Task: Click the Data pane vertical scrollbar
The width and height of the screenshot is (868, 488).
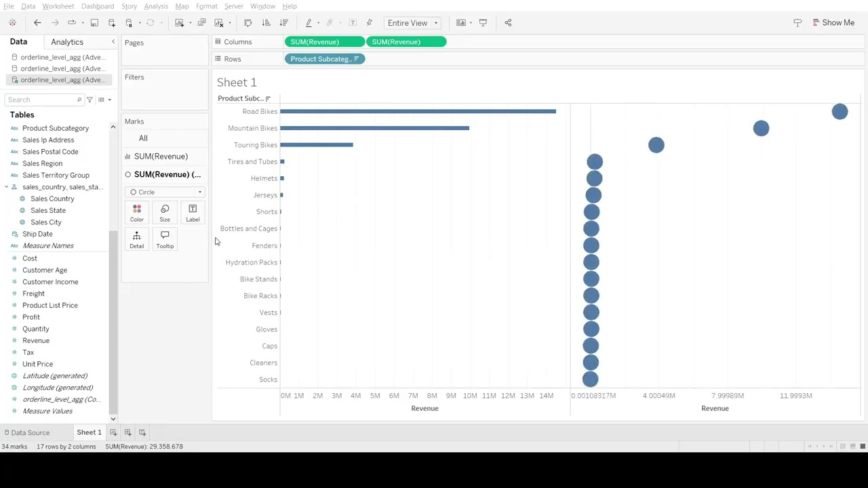Action: click(113, 321)
